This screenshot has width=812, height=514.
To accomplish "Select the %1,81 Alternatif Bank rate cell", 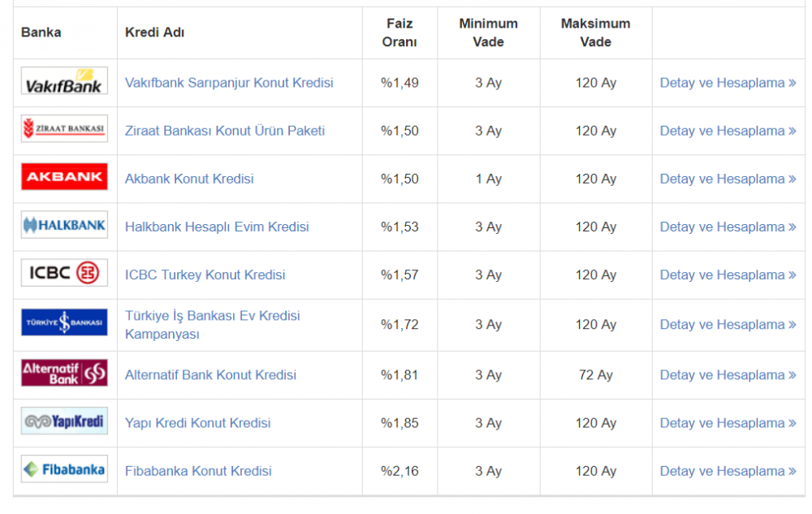I will pos(400,375).
